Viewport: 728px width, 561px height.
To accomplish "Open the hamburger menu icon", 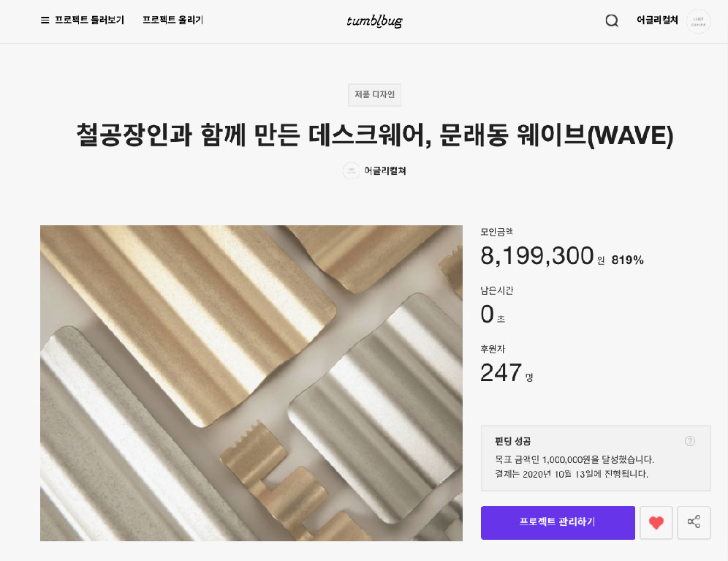I will point(45,20).
